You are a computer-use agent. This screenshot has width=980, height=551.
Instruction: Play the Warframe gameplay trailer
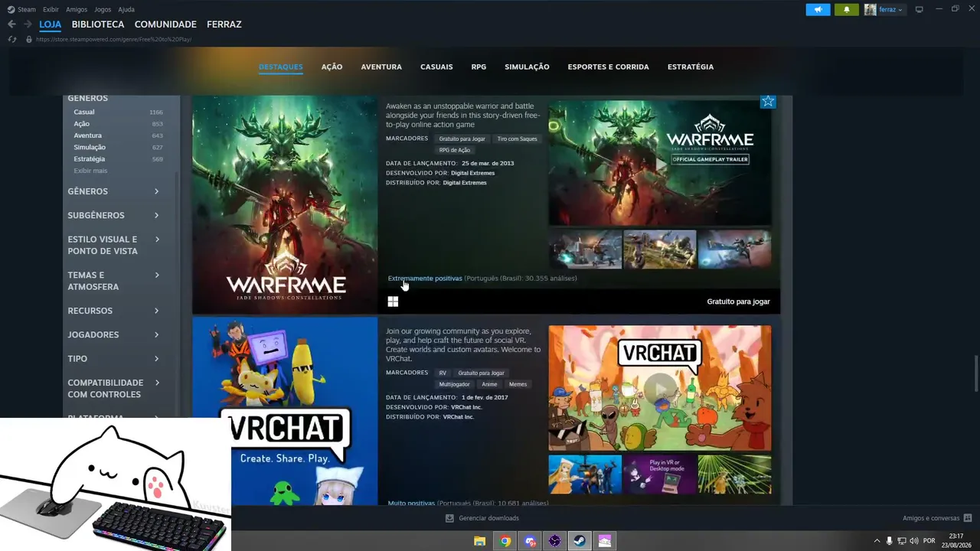point(660,164)
